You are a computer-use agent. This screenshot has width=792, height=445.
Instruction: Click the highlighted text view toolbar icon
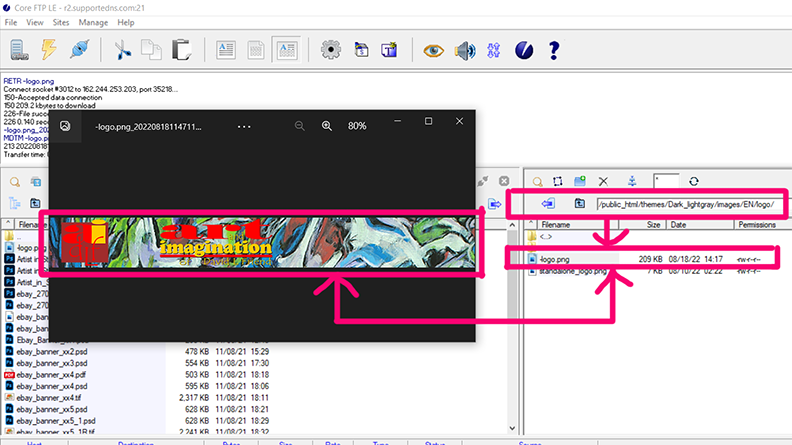287,50
